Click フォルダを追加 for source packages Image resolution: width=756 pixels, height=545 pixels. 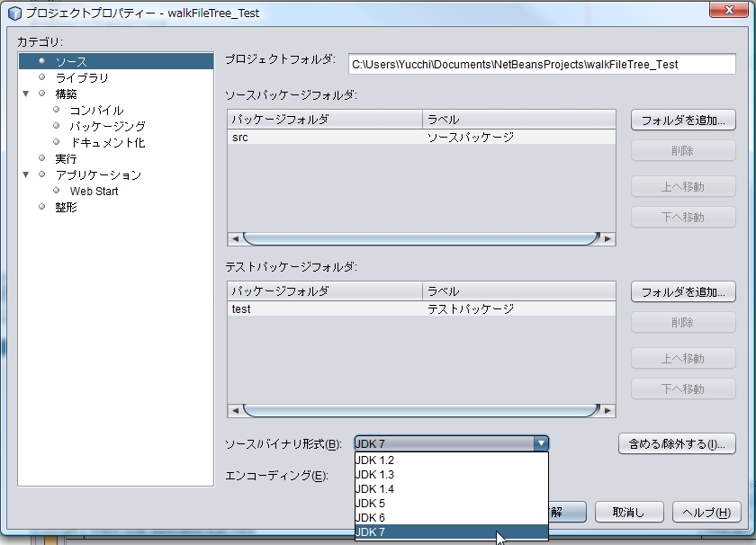683,121
